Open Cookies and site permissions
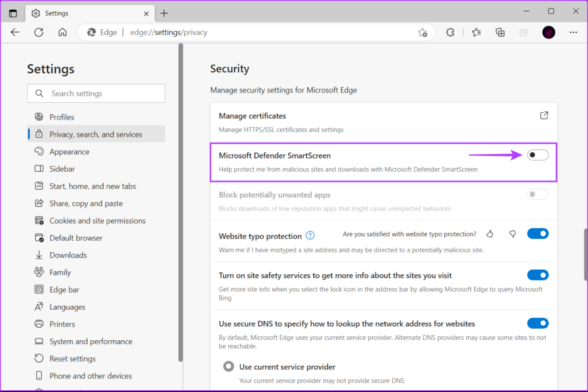This screenshot has width=588, height=392. [x=96, y=220]
